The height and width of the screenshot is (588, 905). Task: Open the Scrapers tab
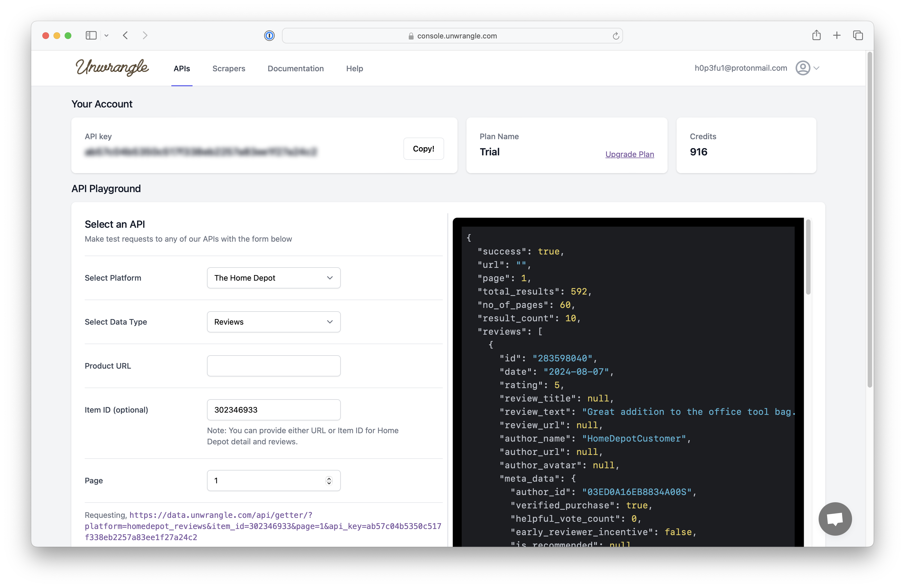pyautogui.click(x=228, y=68)
